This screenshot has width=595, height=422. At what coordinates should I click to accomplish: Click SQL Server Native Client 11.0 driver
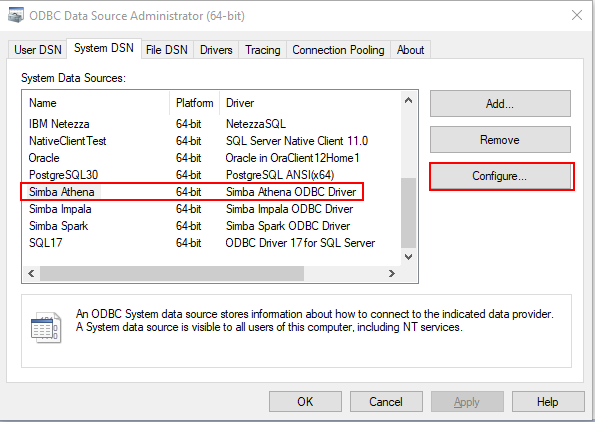pos(297,141)
